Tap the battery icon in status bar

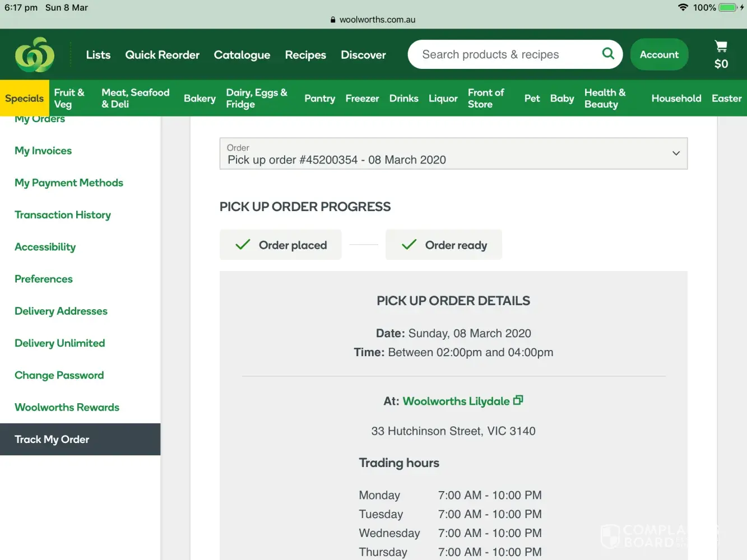coord(727,7)
